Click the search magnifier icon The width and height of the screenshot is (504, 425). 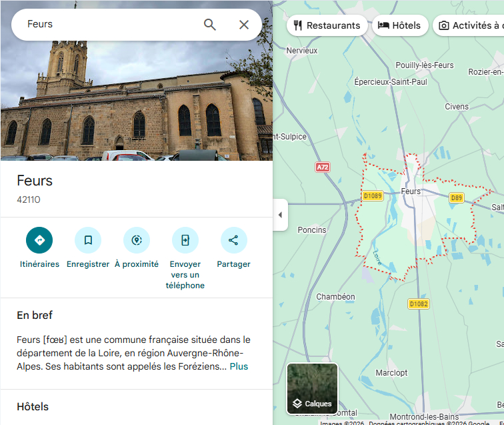(210, 25)
